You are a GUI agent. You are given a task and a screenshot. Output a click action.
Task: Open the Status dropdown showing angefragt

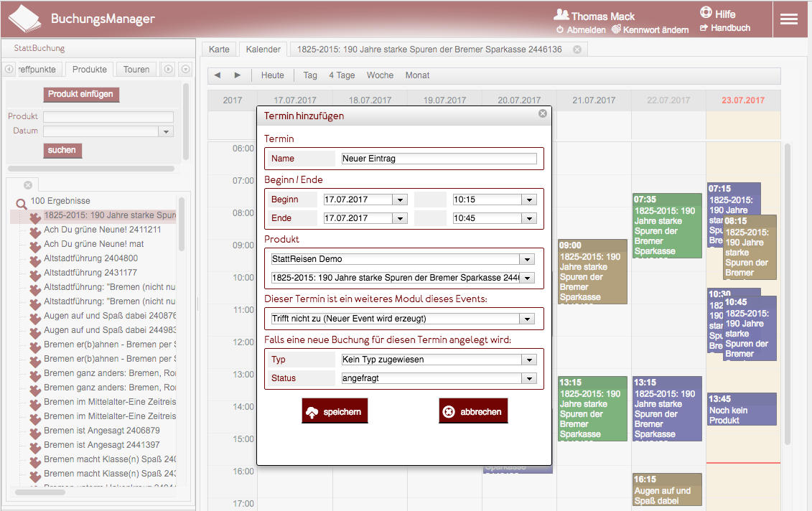click(x=529, y=378)
